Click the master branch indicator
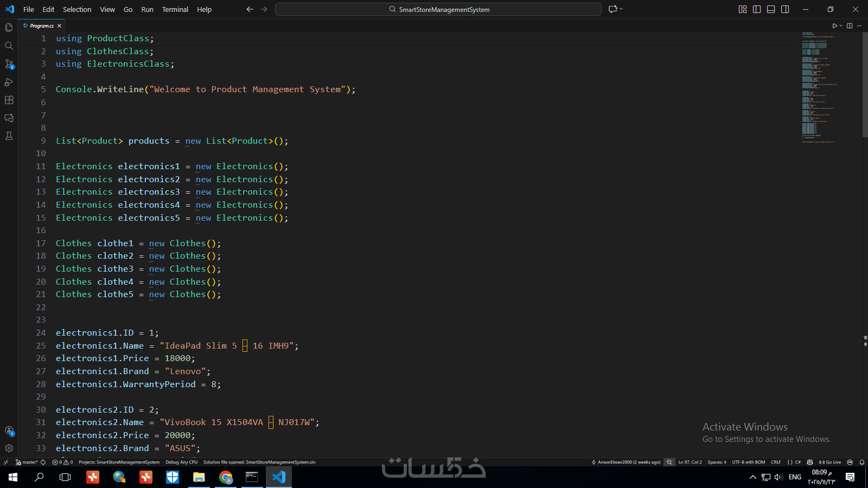 coord(27,462)
